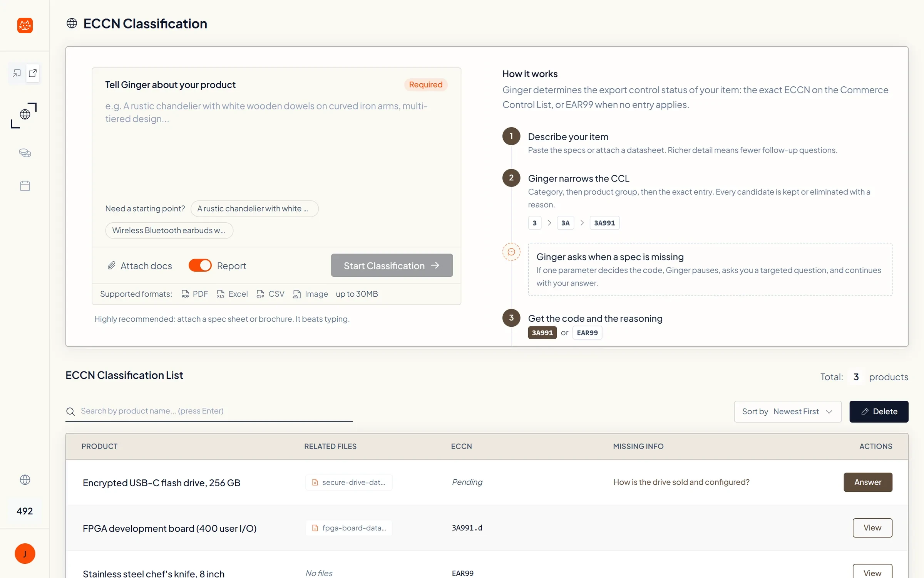Click Answer for the Encrypted USB-C drive
The height and width of the screenshot is (578, 924).
coord(868,482)
